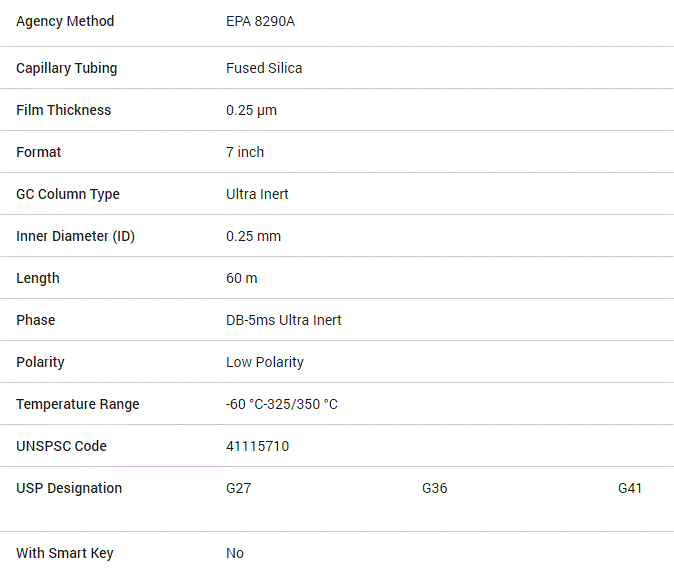Select the 0.25 mm inner diameter value
The image size is (674, 571).
click(254, 236)
